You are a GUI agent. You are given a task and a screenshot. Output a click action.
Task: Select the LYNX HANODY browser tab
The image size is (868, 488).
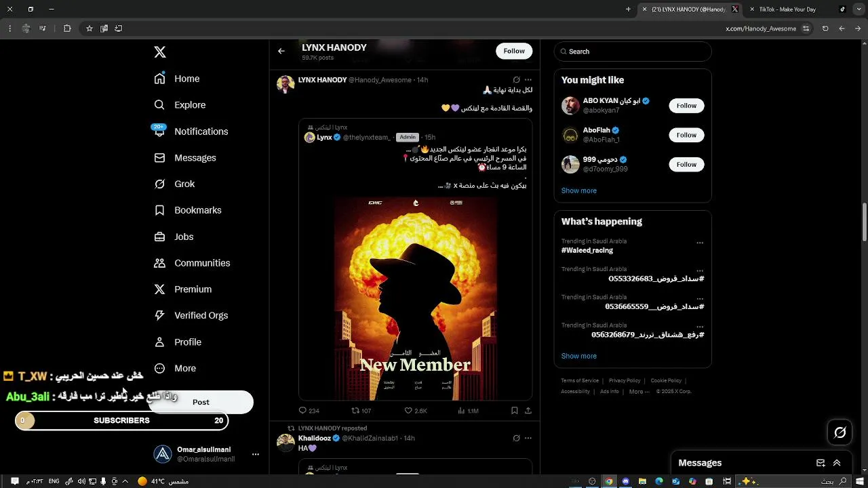(x=690, y=9)
